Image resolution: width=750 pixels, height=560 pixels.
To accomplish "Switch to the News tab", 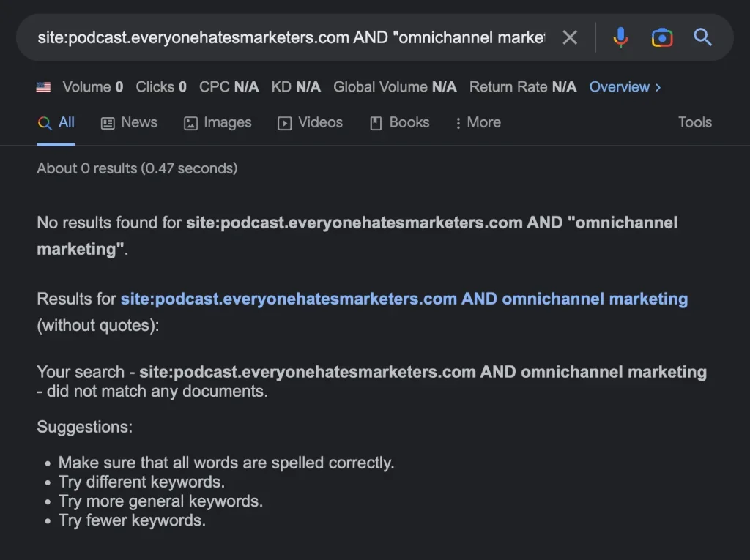I will [138, 122].
